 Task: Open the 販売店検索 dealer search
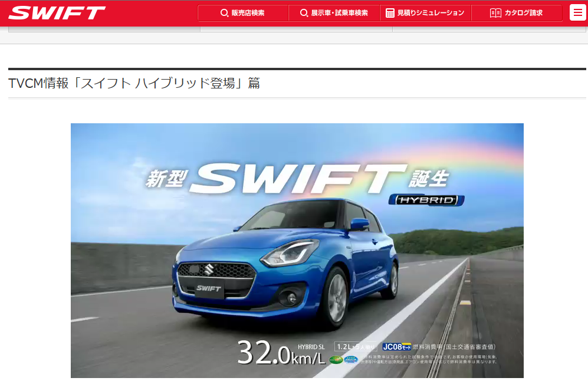coord(243,13)
